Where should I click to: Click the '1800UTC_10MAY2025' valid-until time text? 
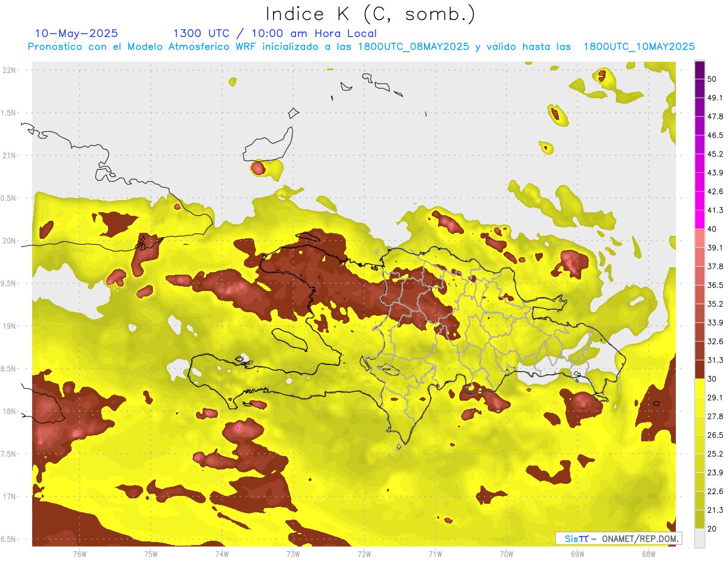pos(639,47)
